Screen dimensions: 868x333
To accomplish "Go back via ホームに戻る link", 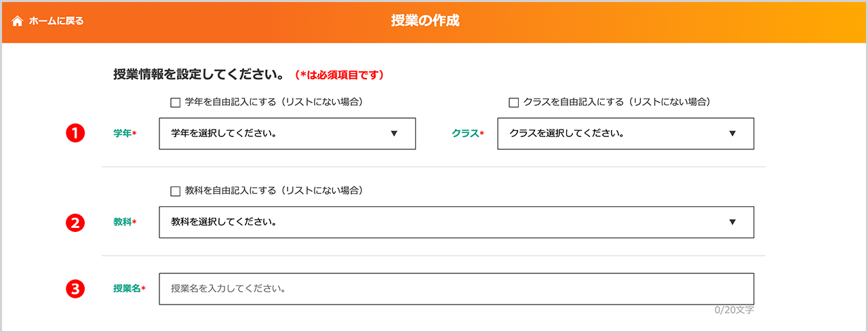I will pyautogui.click(x=56, y=21).
